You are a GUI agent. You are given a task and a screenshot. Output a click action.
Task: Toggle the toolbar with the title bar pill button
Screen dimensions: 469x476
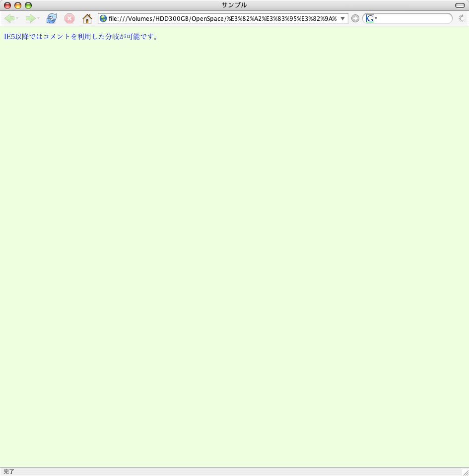pos(460,5)
